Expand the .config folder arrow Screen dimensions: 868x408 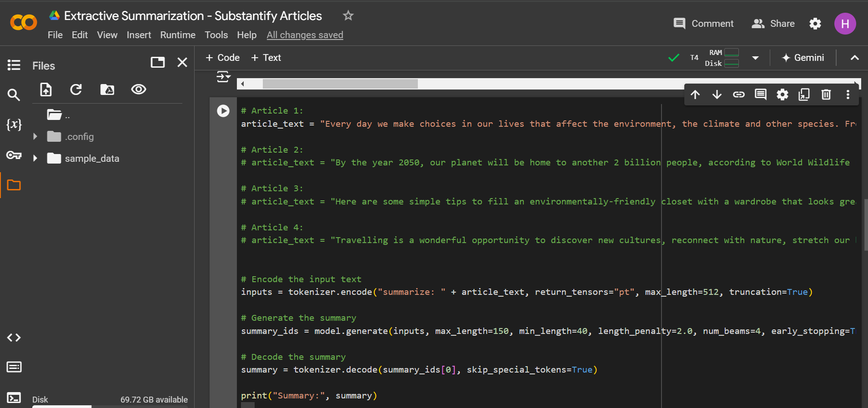click(x=35, y=136)
